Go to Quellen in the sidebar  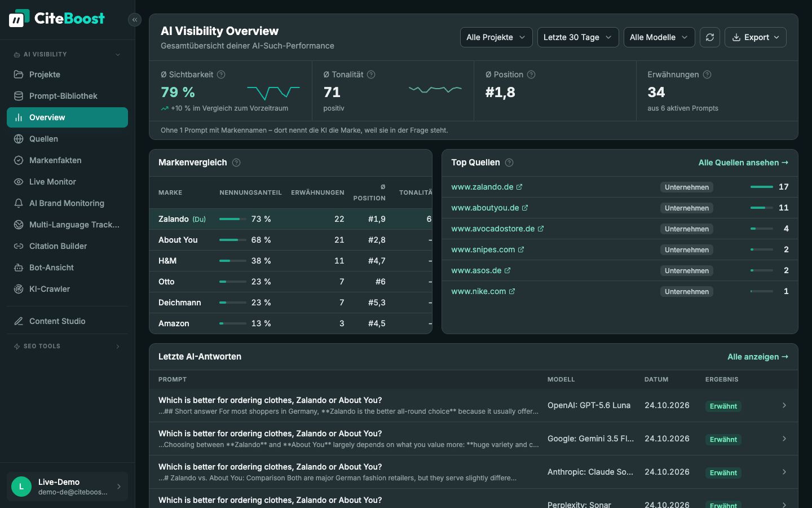(67, 139)
